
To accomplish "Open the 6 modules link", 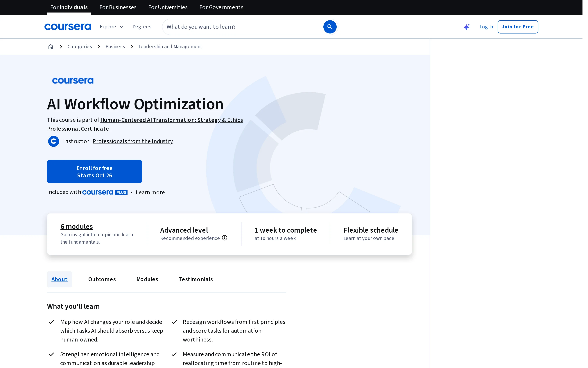I will (77, 226).
